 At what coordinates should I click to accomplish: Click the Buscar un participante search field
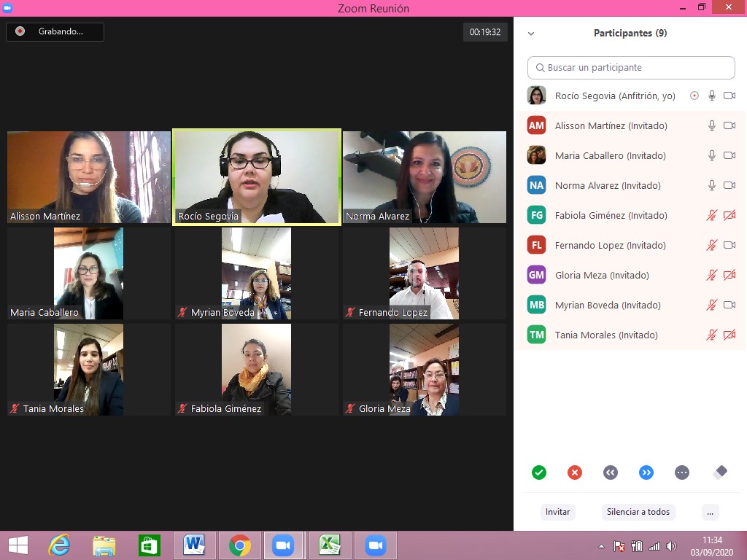click(x=631, y=68)
